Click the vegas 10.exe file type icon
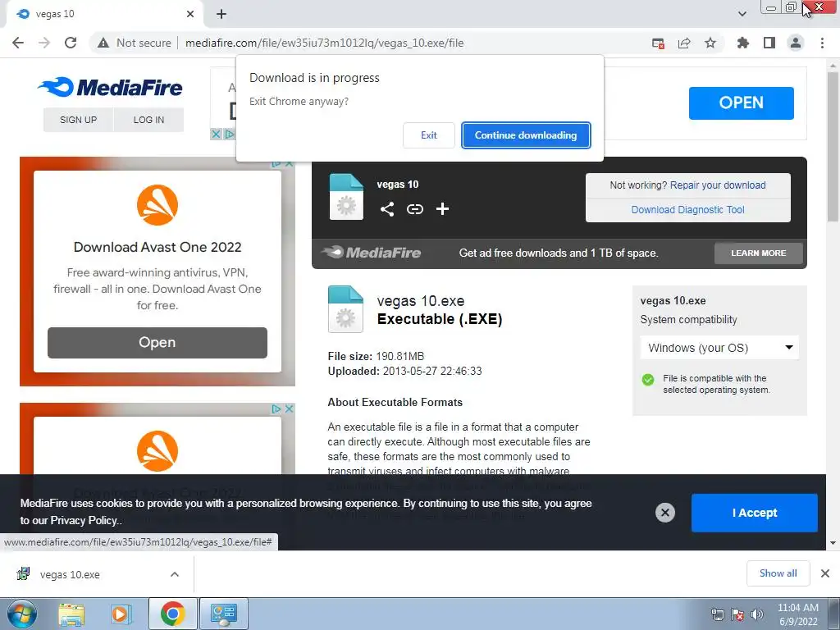This screenshot has height=630, width=840. click(345, 309)
